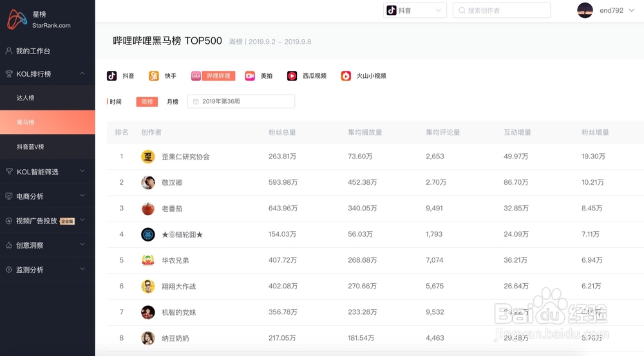
Task: Click the 粉丝增量 column header
Action: 595,132
